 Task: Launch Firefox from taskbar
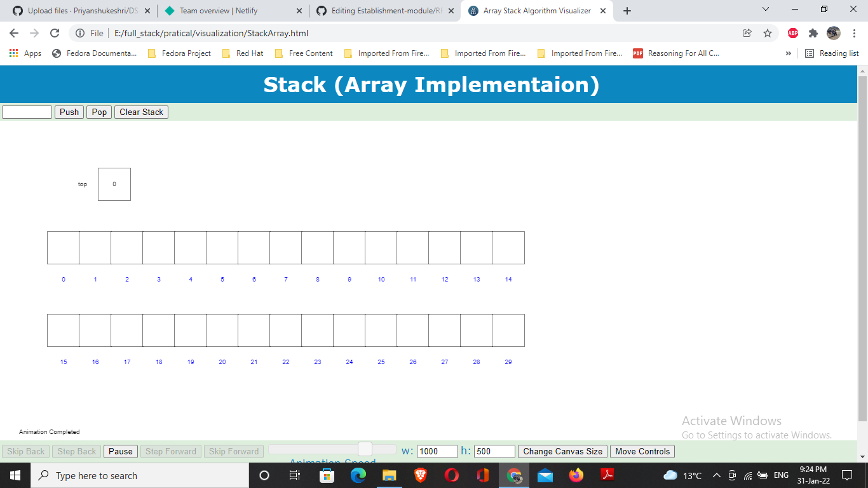point(576,475)
